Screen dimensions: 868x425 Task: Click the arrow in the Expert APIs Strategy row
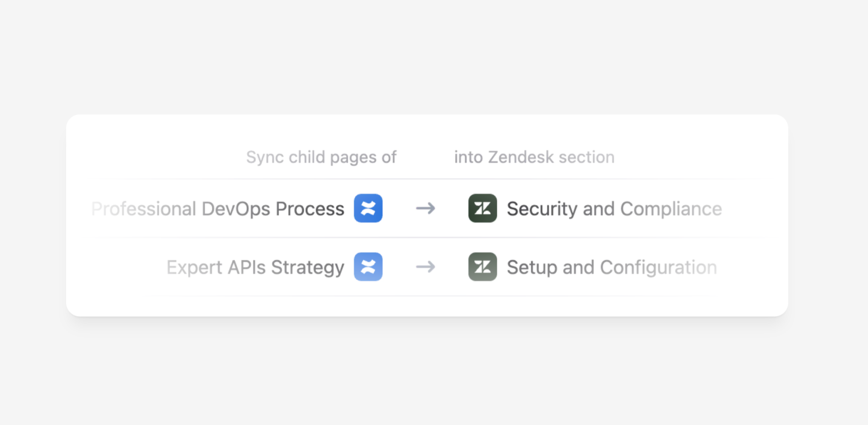426,267
